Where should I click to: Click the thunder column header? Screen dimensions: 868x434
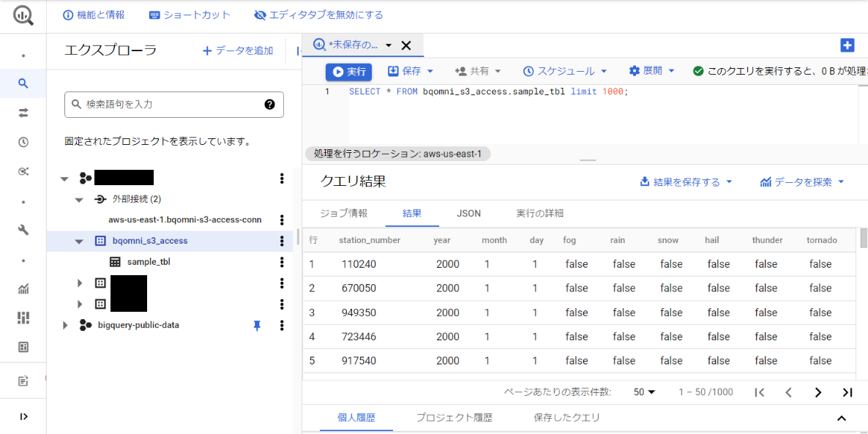click(767, 240)
